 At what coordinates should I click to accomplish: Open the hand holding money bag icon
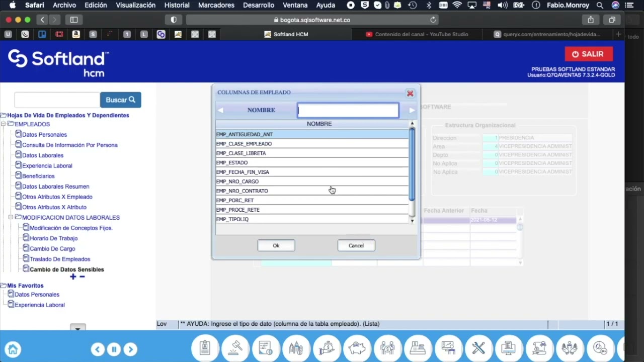pyautogui.click(x=327, y=348)
